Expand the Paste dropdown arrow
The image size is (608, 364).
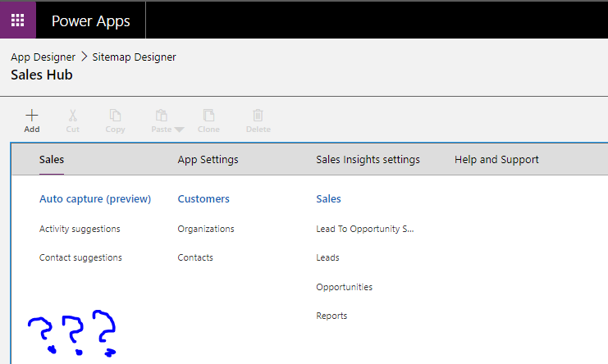179,130
